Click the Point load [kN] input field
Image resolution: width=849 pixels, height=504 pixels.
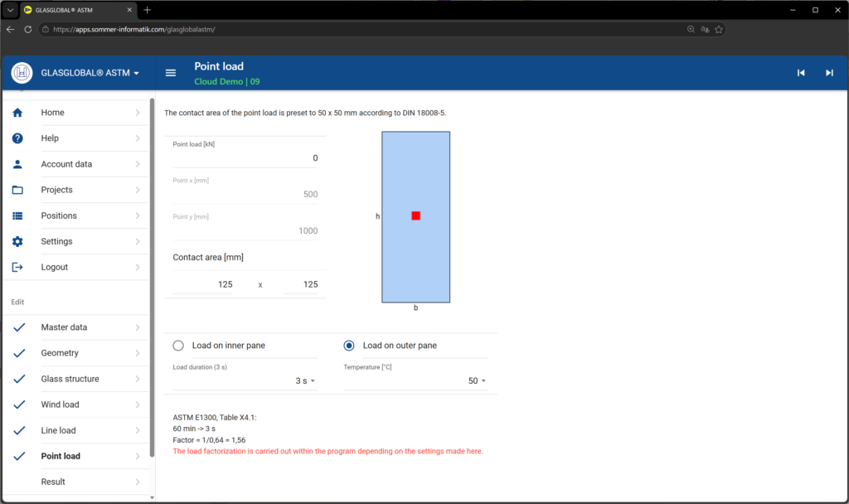(245, 157)
